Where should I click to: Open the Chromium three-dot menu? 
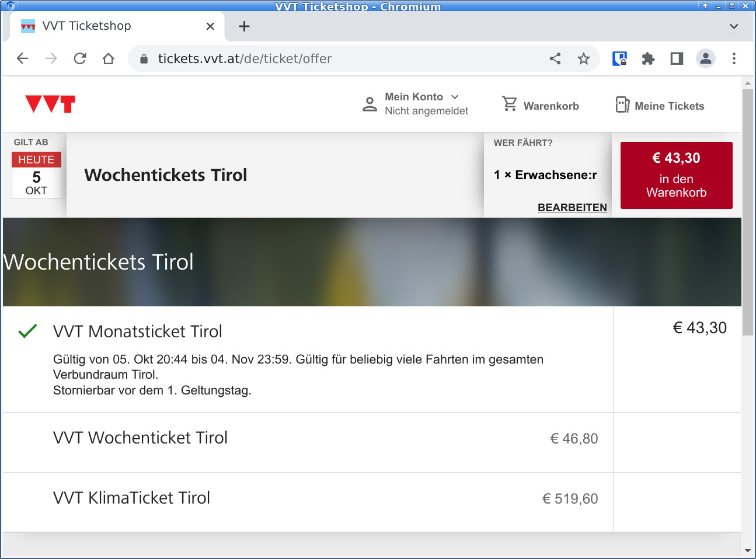(x=734, y=58)
